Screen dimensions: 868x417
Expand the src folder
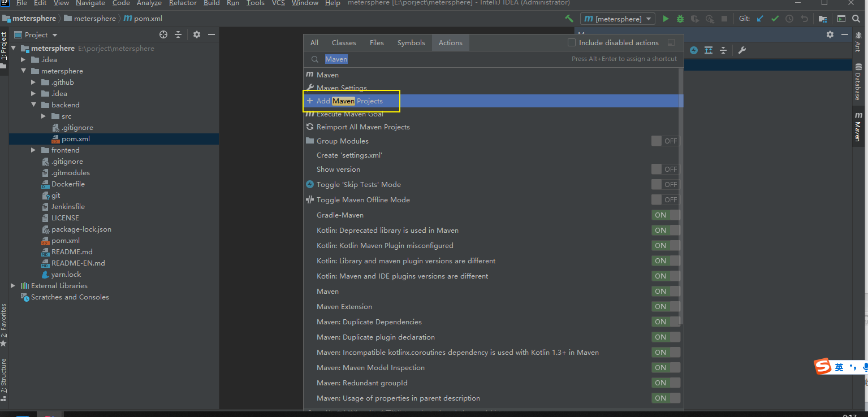(44, 116)
